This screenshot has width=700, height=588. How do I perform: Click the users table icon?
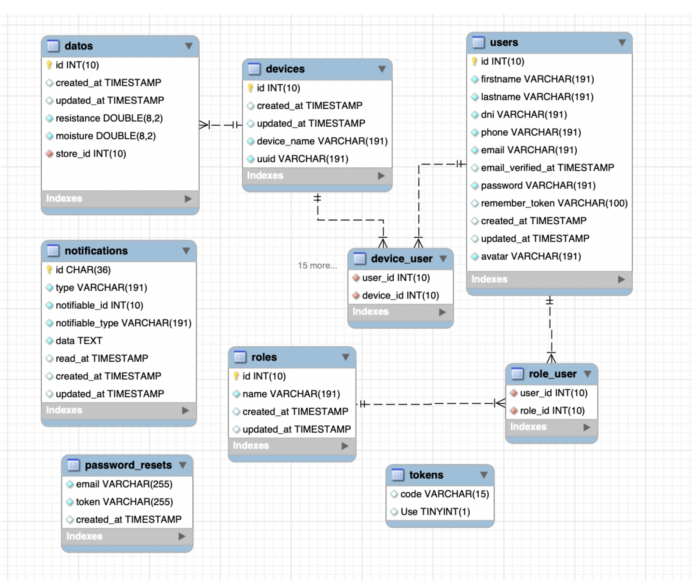[479, 43]
